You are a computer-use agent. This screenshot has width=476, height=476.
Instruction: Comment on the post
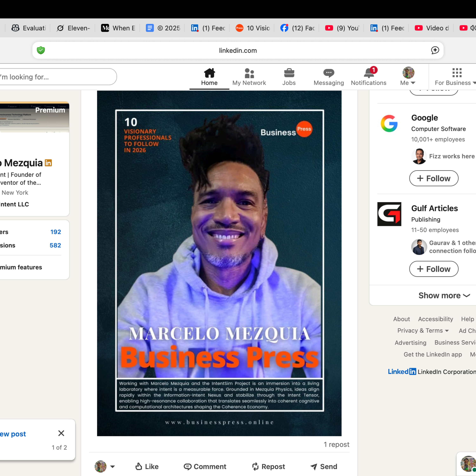point(205,467)
